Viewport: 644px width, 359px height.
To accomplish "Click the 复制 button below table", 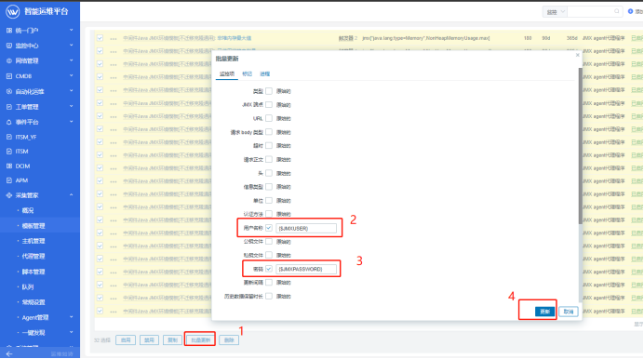I will coord(172,340).
